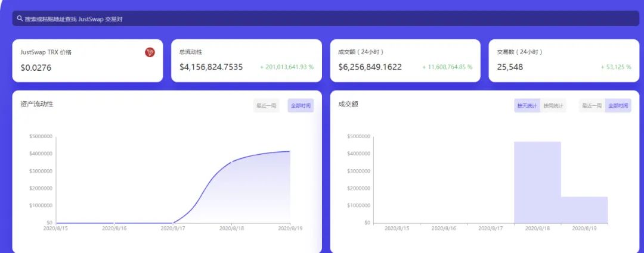The image size is (644, 253).
Task: Click the magnifier icon in the search bar
Action: click(20, 18)
